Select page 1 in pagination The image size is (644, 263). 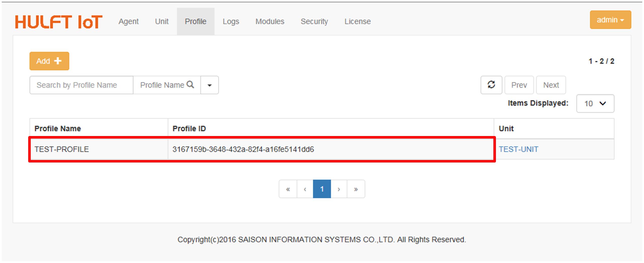pyautogui.click(x=322, y=189)
